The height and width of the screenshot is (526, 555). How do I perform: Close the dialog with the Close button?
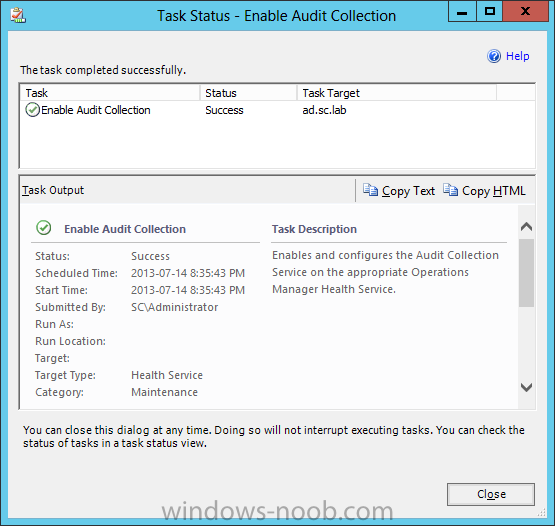(x=491, y=494)
